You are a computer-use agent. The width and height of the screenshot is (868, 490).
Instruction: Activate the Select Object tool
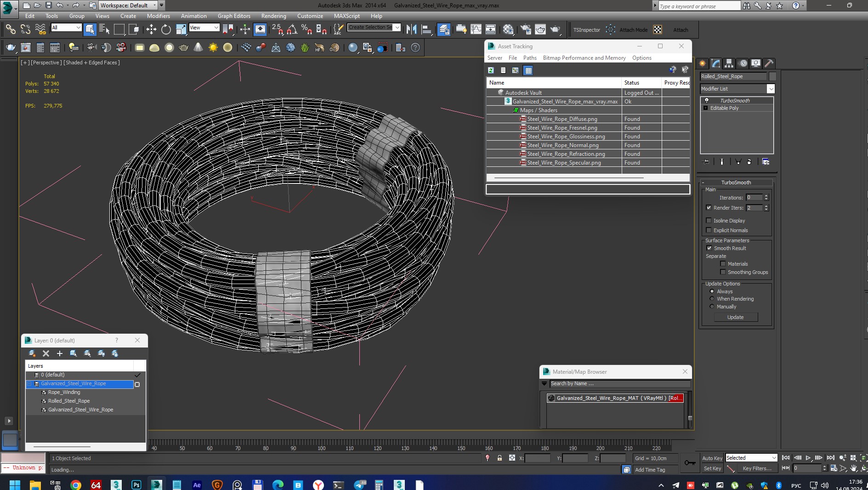pos(90,30)
